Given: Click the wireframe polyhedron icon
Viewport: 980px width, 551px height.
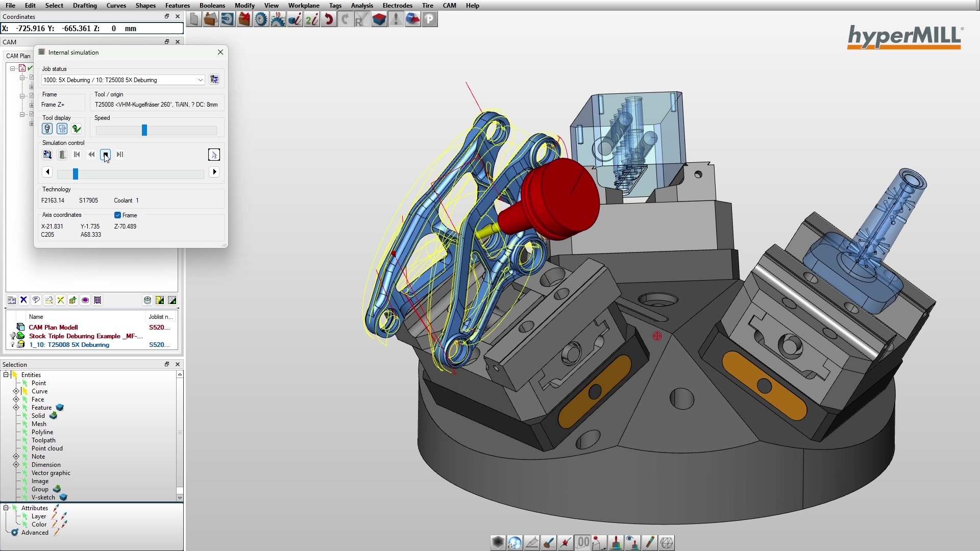Looking at the screenshot, I should 666,542.
